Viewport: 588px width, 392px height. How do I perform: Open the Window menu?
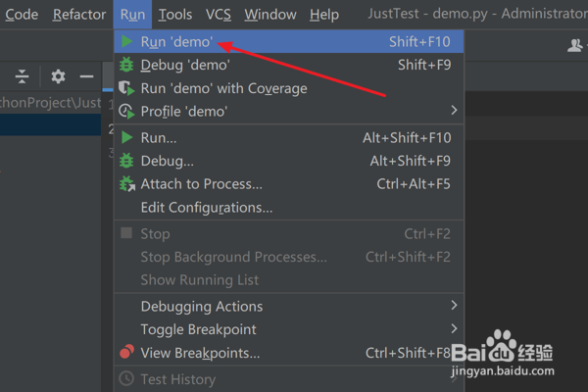point(270,15)
